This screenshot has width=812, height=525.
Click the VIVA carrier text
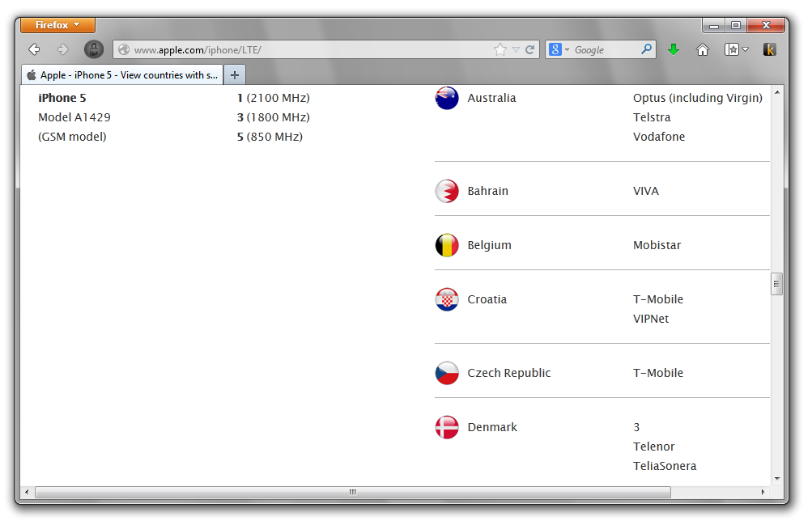coord(646,191)
